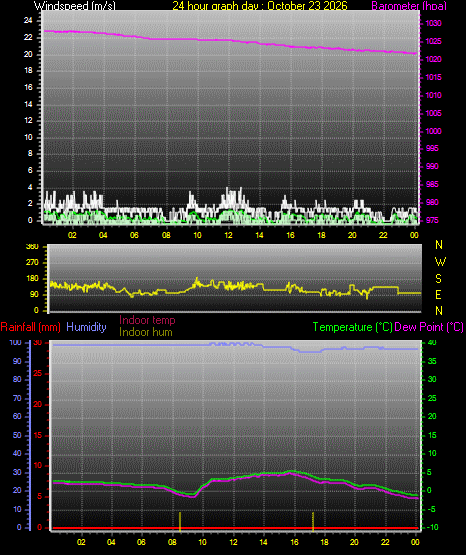The height and width of the screenshot is (555, 466).
Task: Click the "Barometer (hpa)" axis title
Action: pos(409,6)
